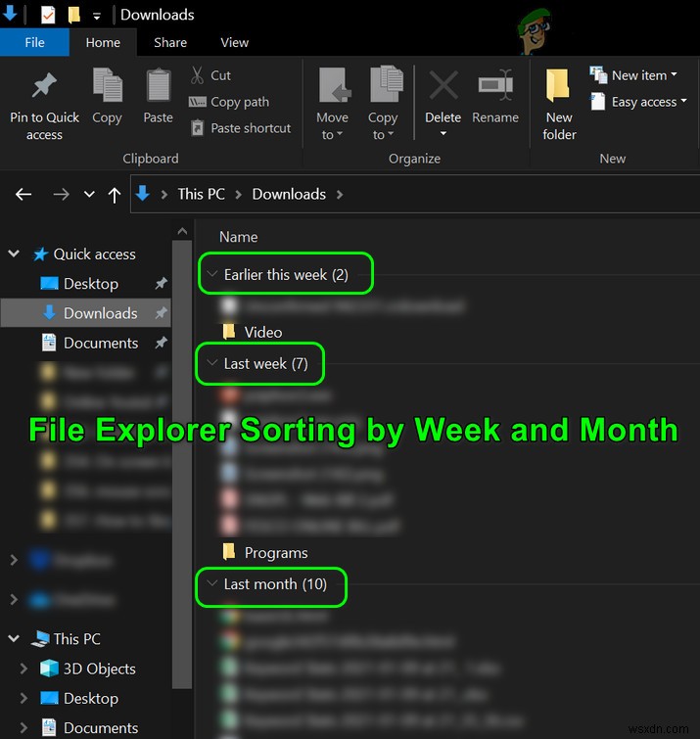
Task: Click the Copy path icon
Action: tap(197, 102)
